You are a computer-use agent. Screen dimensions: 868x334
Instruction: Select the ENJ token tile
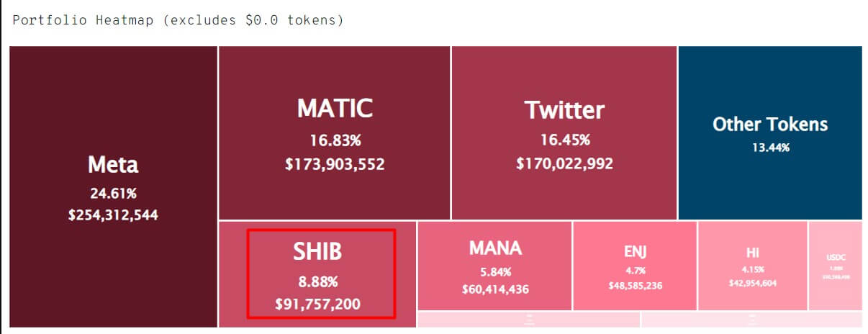635,266
